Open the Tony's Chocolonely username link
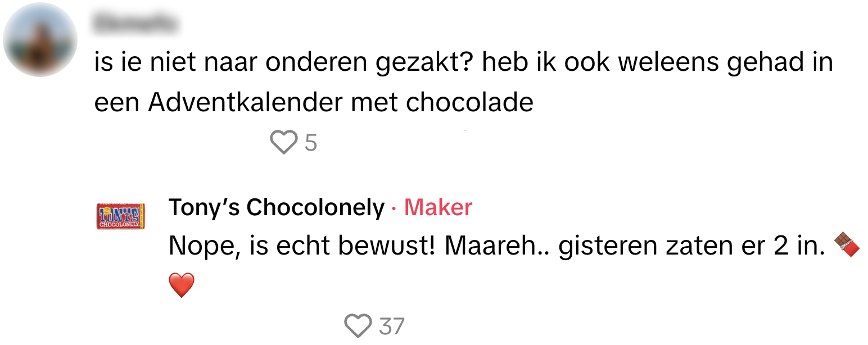Viewport: 868px width, 345px height. (276, 208)
